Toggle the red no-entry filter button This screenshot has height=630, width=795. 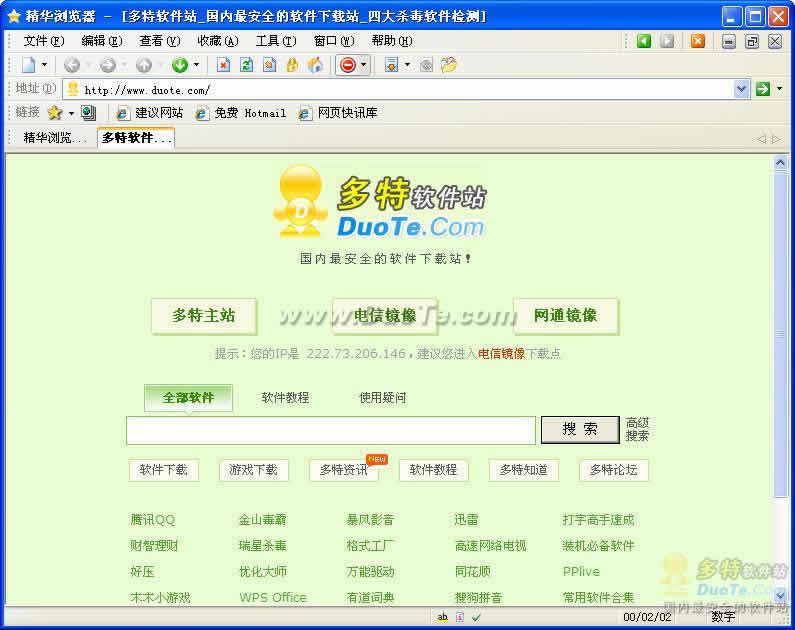[348, 65]
